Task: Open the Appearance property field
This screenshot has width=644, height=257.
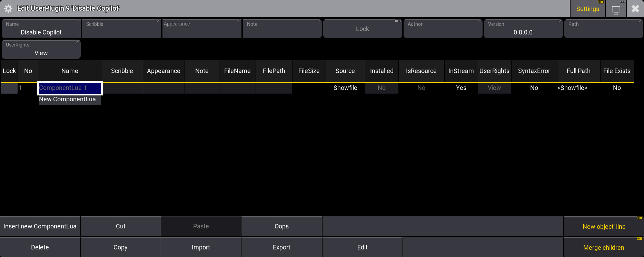Action: [x=202, y=29]
